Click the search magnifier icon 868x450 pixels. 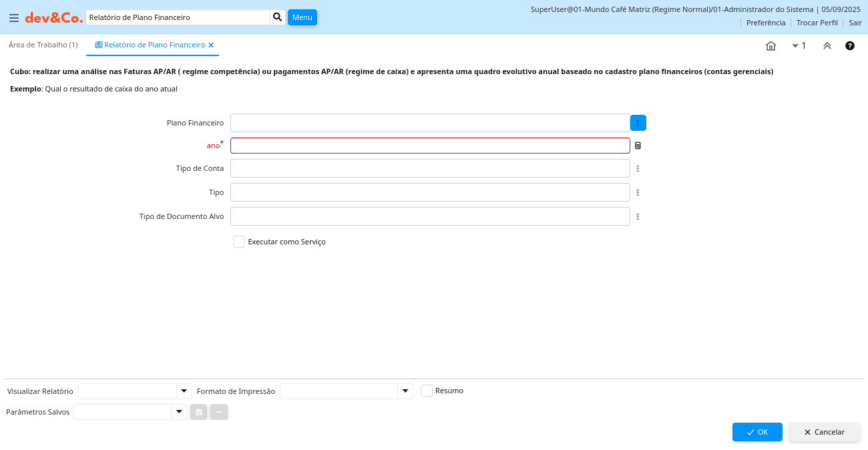pos(278,17)
